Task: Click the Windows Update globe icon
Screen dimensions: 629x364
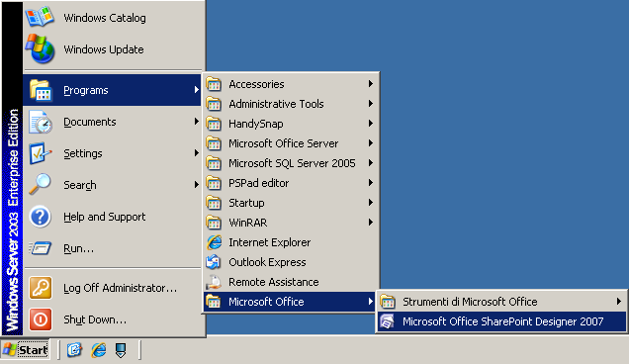Action: 41,48
